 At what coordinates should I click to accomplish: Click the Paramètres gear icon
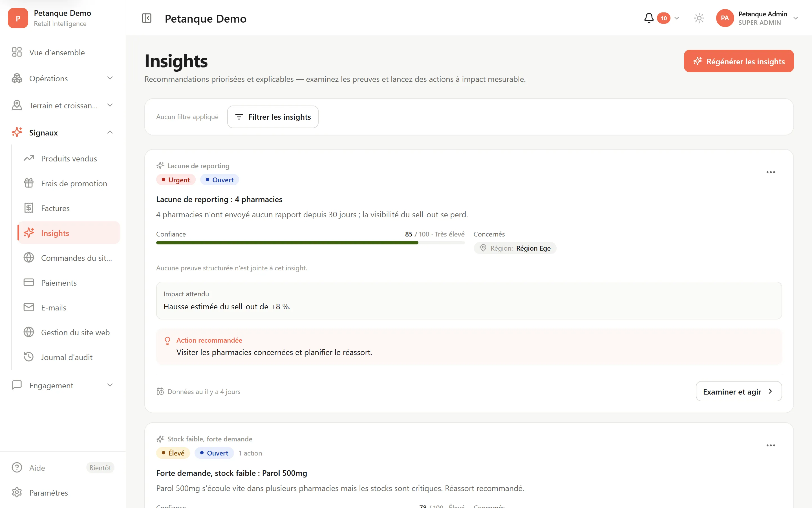(x=17, y=492)
